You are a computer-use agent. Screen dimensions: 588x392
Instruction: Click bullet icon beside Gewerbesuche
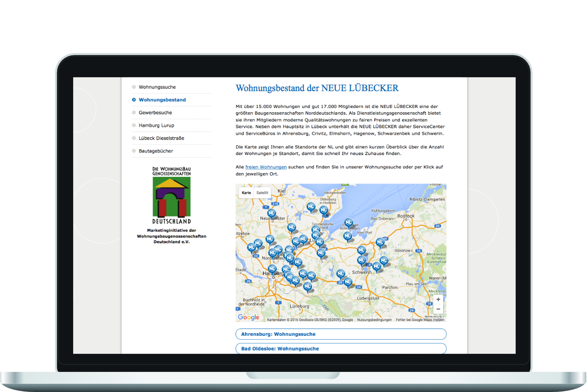click(134, 113)
